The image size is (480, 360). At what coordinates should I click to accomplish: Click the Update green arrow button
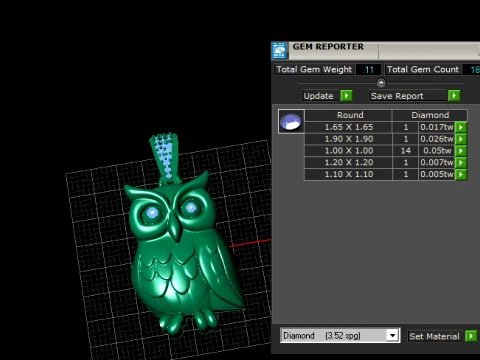346,96
